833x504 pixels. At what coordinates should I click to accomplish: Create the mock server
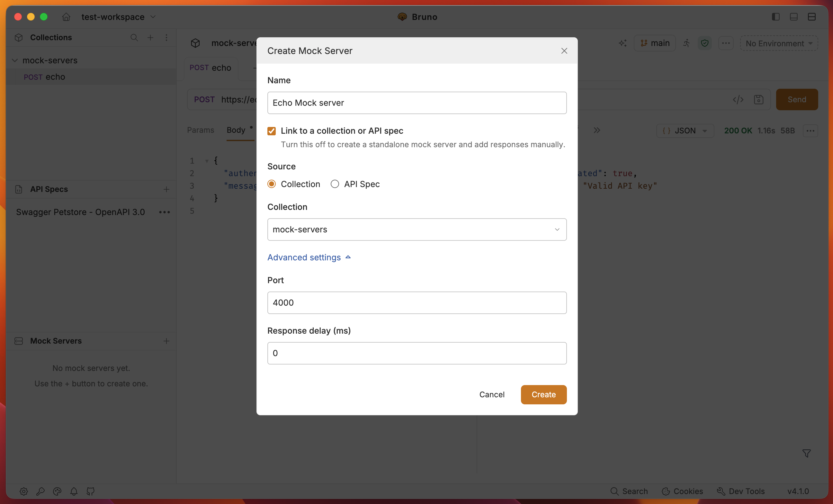tap(544, 394)
